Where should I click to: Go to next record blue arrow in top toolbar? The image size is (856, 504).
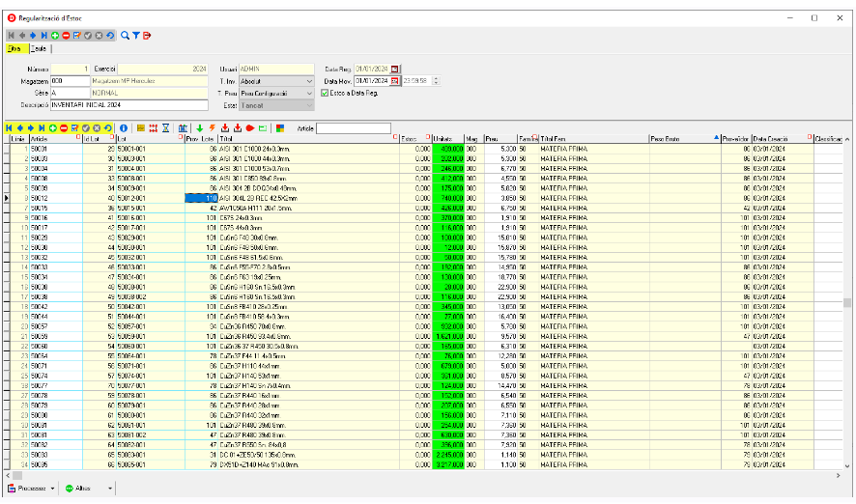(x=33, y=36)
